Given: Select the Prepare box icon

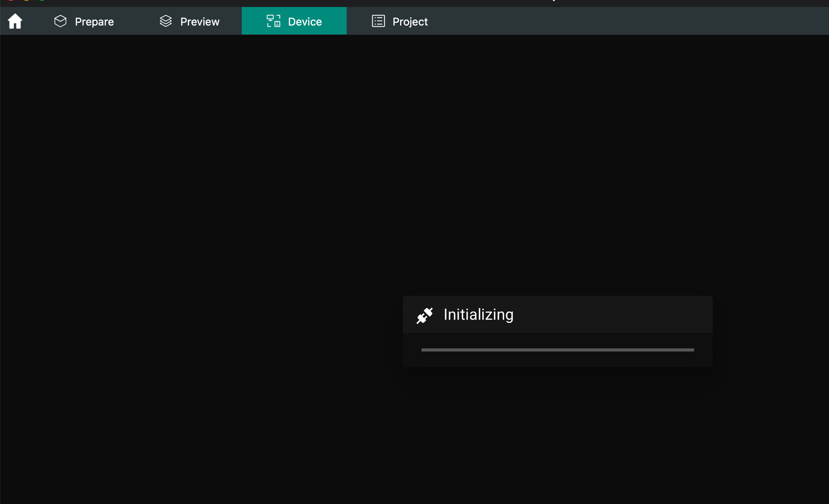Looking at the screenshot, I should (x=60, y=21).
